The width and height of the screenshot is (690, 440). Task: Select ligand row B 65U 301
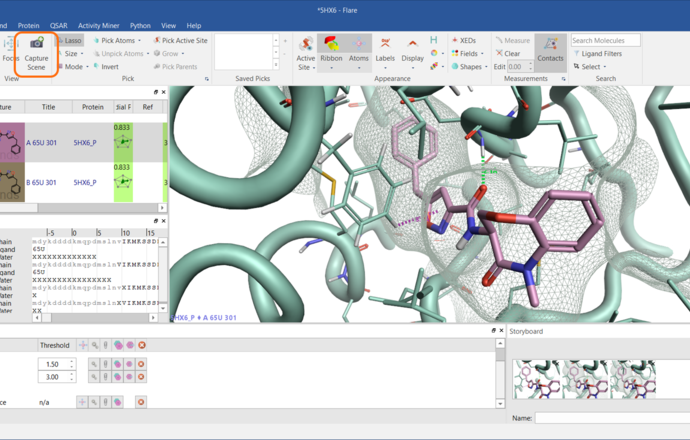pyautogui.click(x=84, y=183)
